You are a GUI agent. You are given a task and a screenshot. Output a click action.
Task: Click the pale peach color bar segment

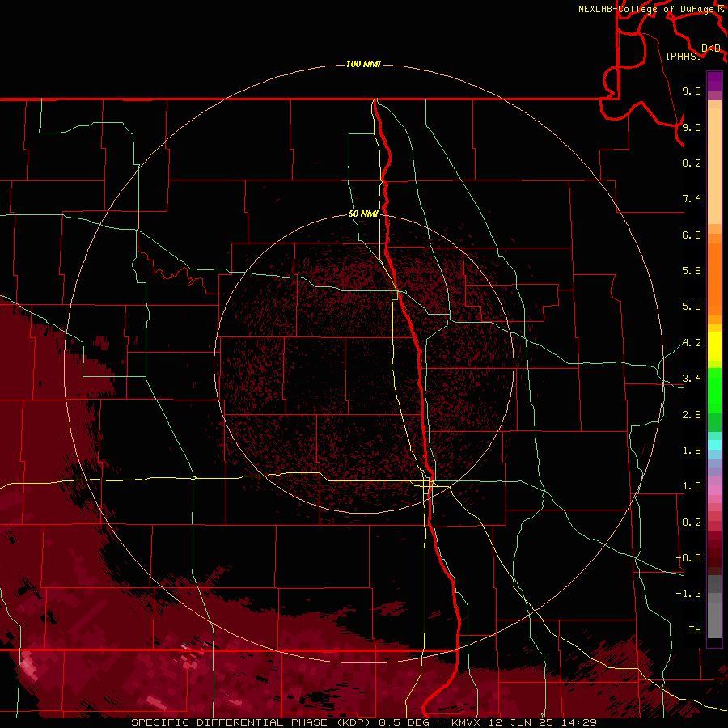[x=714, y=166]
